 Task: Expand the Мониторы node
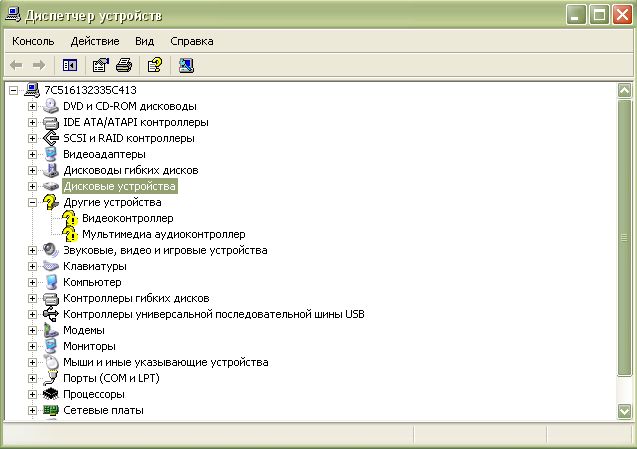[x=32, y=347]
